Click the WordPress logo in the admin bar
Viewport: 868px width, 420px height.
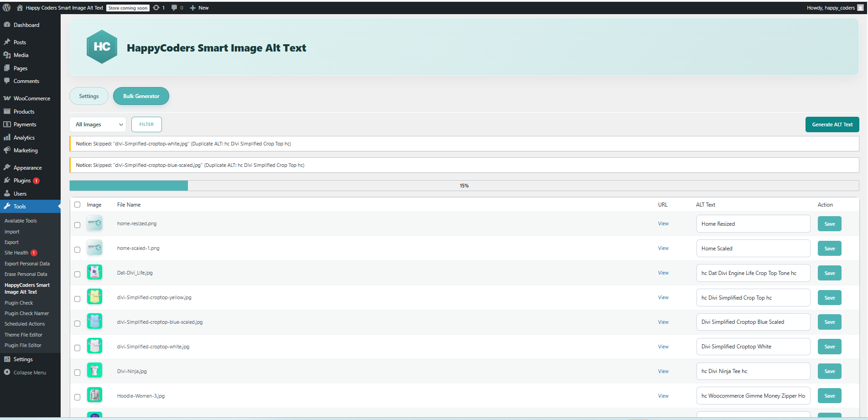(6, 7)
